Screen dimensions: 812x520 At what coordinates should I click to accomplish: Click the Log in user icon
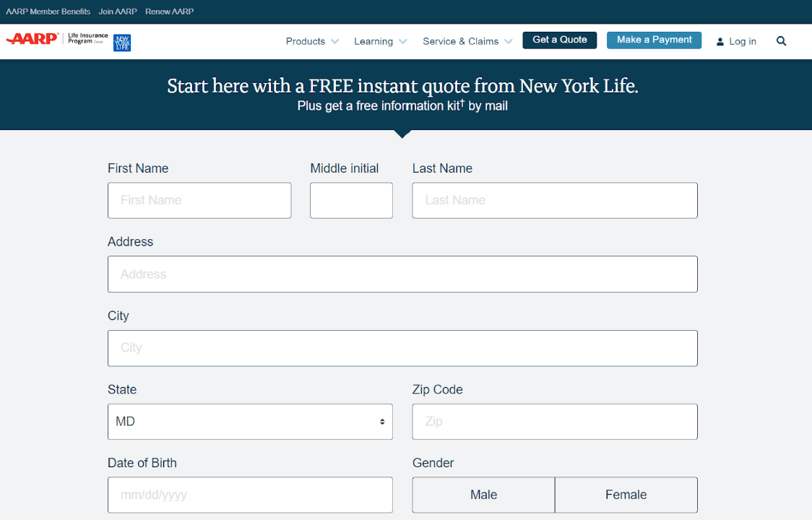(720, 42)
